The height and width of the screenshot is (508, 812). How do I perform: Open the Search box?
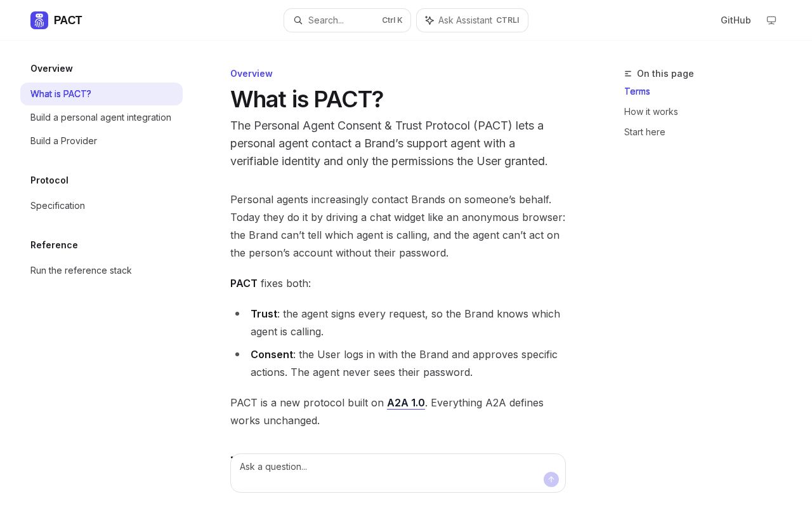pos(347,20)
